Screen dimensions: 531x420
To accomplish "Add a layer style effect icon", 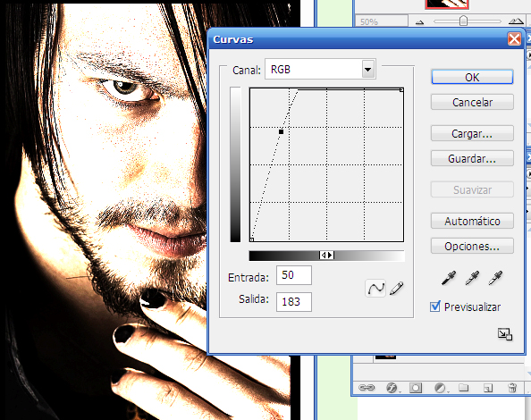I will click(x=392, y=388).
